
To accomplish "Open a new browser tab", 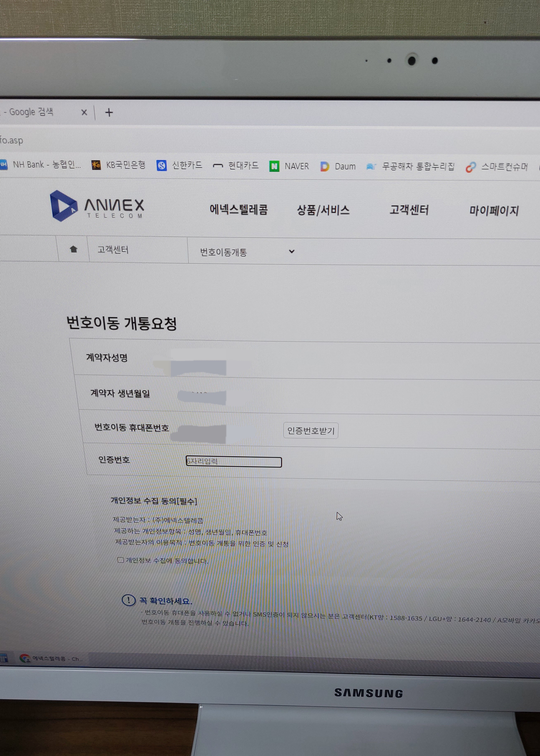I will pyautogui.click(x=109, y=113).
